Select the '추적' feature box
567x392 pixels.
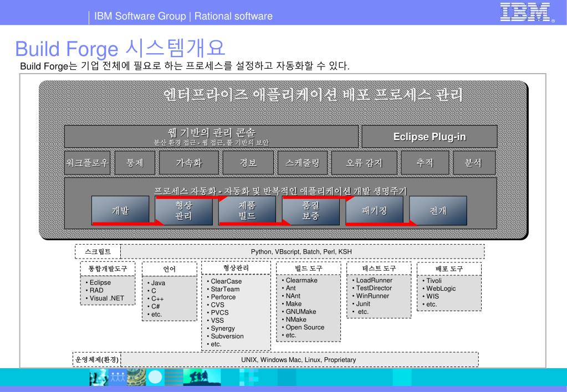coord(425,163)
